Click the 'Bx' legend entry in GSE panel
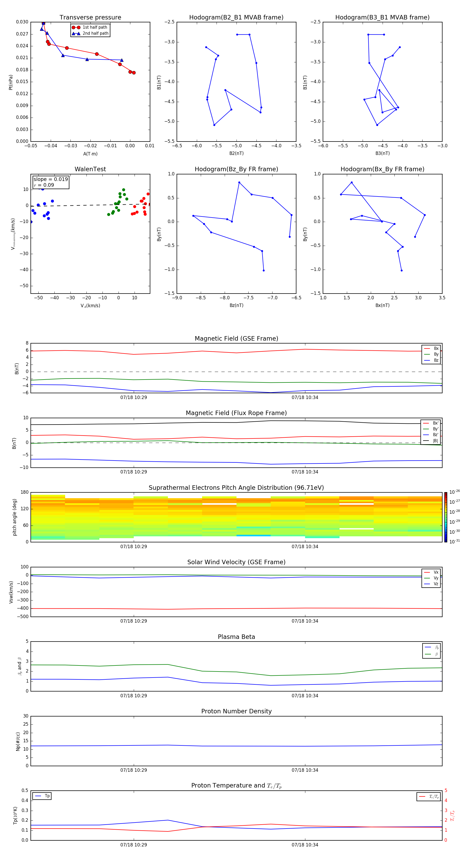This screenshot has width=473, height=868. [x=431, y=349]
